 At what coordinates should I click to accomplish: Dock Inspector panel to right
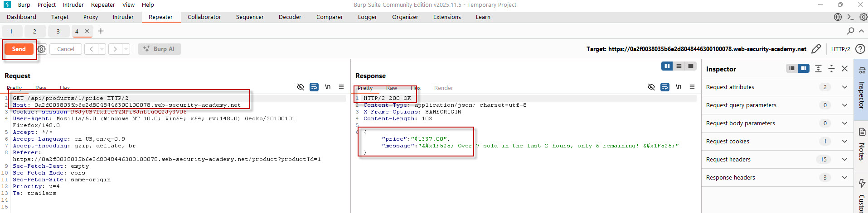[x=804, y=68]
